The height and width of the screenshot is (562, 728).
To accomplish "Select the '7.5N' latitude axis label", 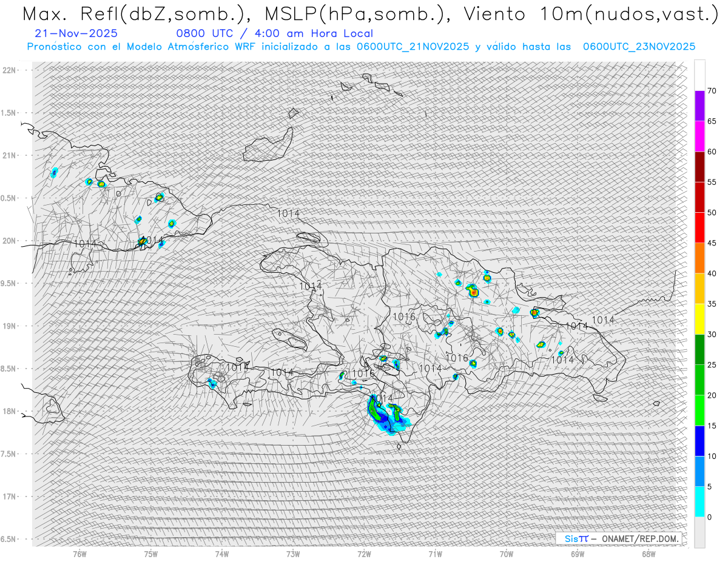I will [x=9, y=454].
